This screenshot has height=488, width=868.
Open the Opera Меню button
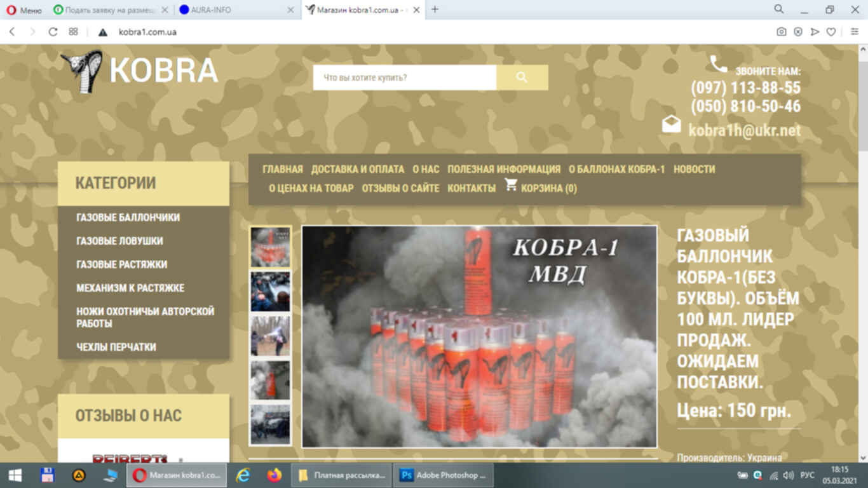tap(24, 10)
